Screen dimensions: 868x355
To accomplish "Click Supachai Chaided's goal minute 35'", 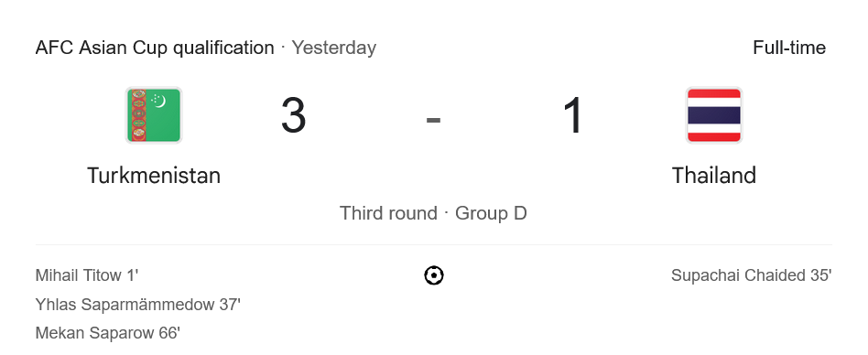I will pos(821,275).
